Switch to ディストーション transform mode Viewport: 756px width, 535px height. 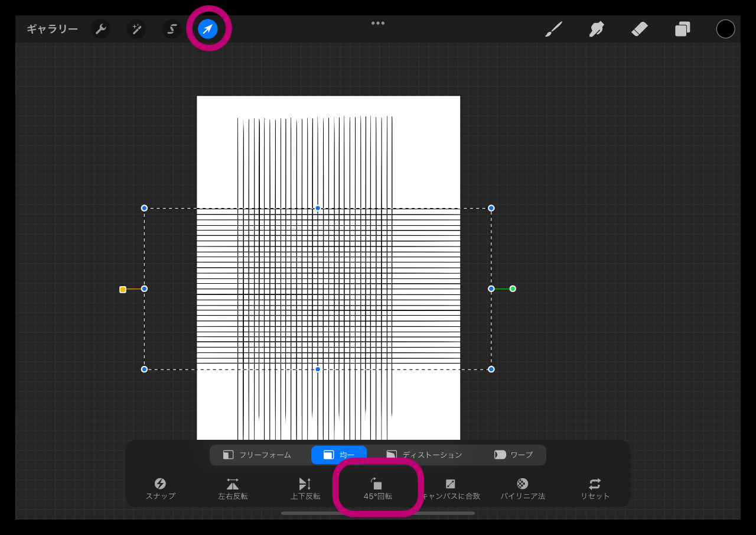click(424, 455)
